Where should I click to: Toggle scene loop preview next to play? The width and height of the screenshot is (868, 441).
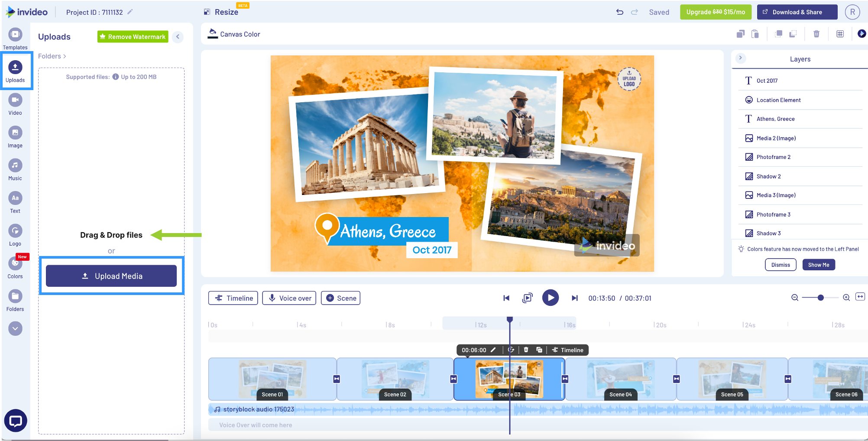[528, 298]
